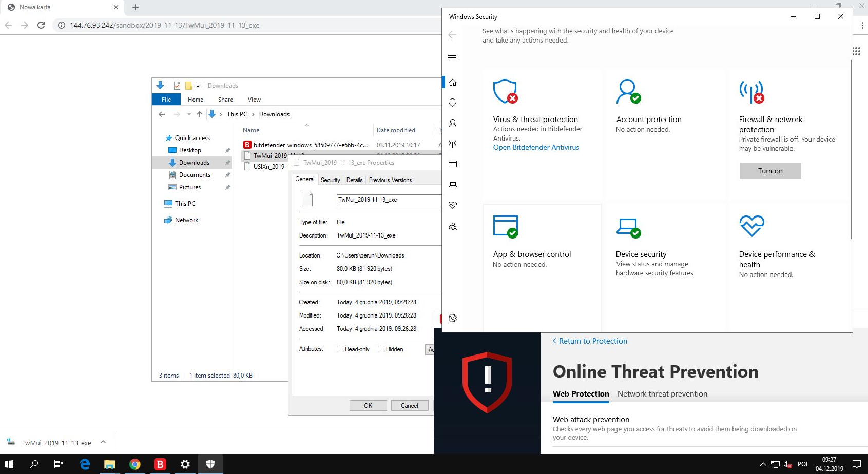Open Bitdefender Antivirus link
This screenshot has width=868, height=474.
536,147
